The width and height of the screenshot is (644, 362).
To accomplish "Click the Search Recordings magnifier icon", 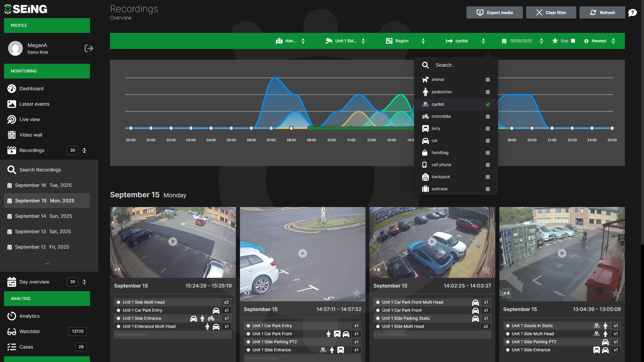I will pos(12,170).
